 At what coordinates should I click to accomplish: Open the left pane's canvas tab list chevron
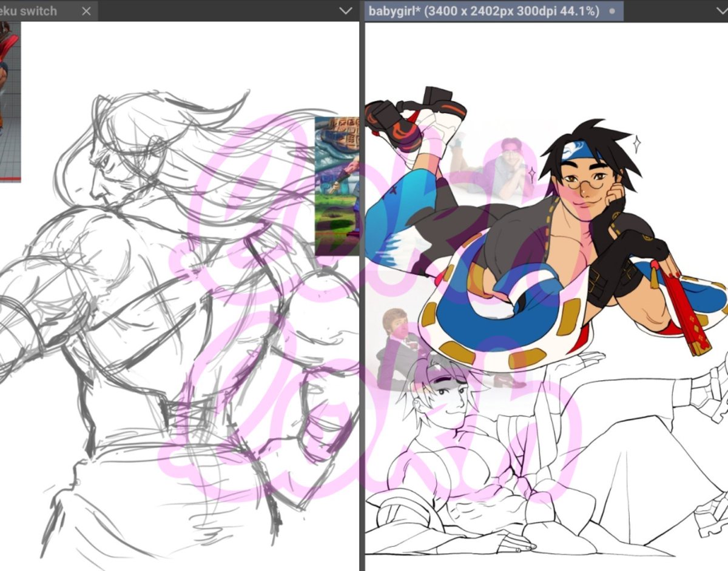tap(346, 11)
